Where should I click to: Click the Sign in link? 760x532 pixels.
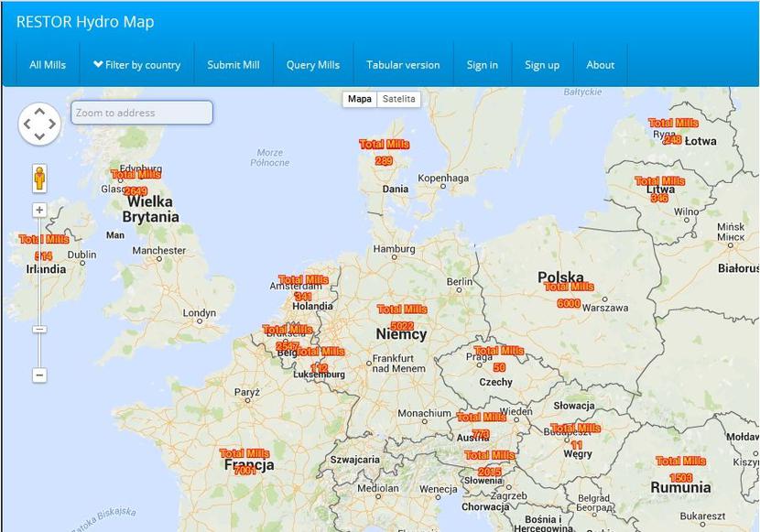coord(483,65)
